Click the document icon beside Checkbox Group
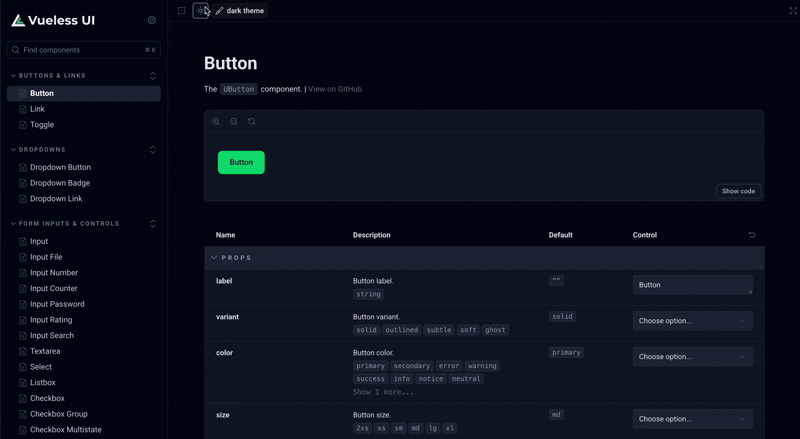Screen dimensions: 800x439 (x=22, y=414)
